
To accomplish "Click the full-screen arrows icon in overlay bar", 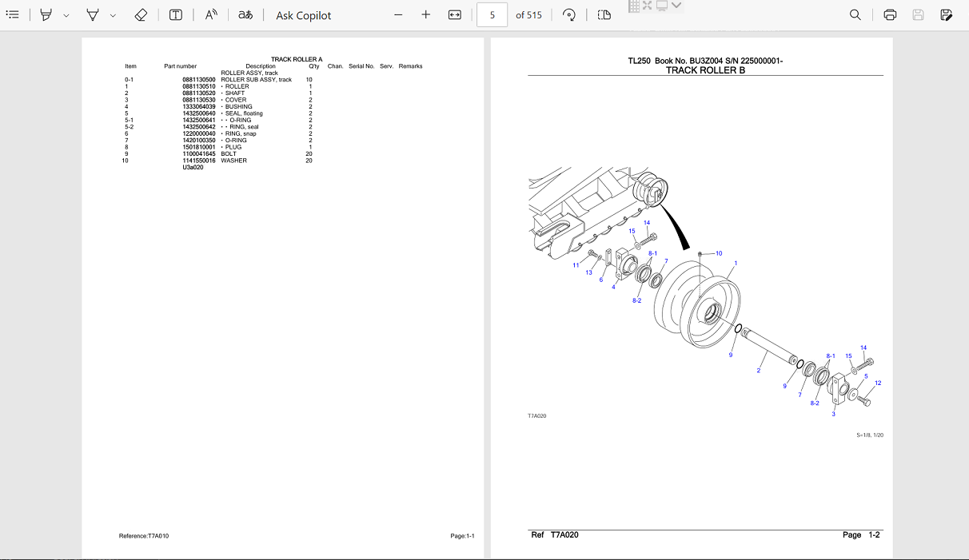I will click(648, 6).
